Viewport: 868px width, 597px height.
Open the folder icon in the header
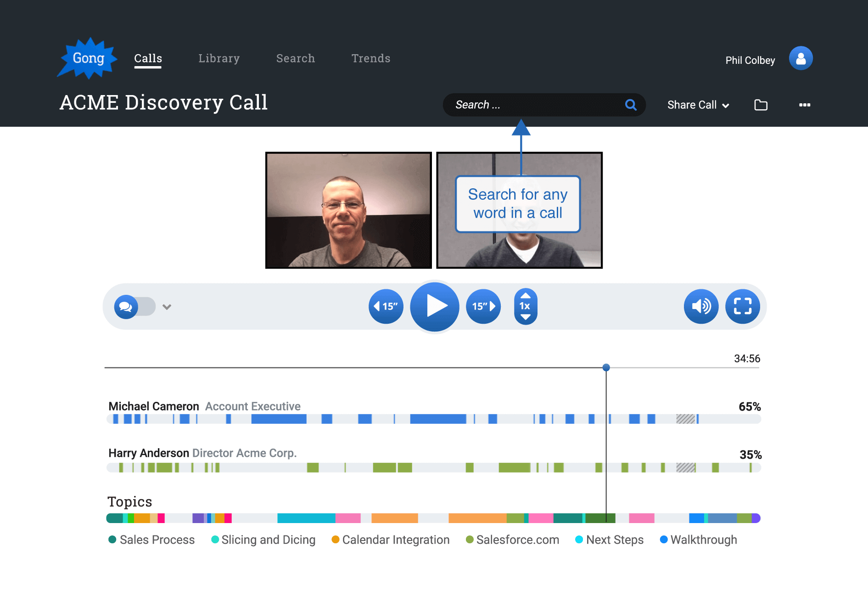pos(761,105)
